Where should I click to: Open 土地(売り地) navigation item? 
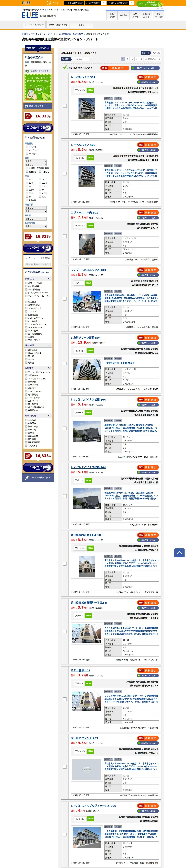135,15
